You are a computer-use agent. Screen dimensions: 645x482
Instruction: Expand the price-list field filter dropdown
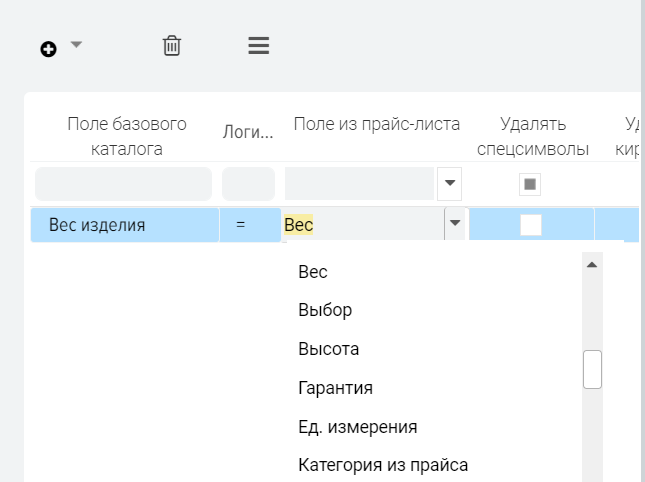tap(449, 183)
